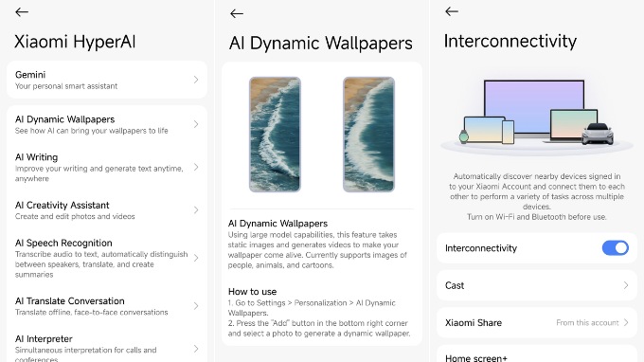Image resolution: width=644 pixels, height=362 pixels.
Task: Open AI Writing settings
Action: click(x=107, y=167)
